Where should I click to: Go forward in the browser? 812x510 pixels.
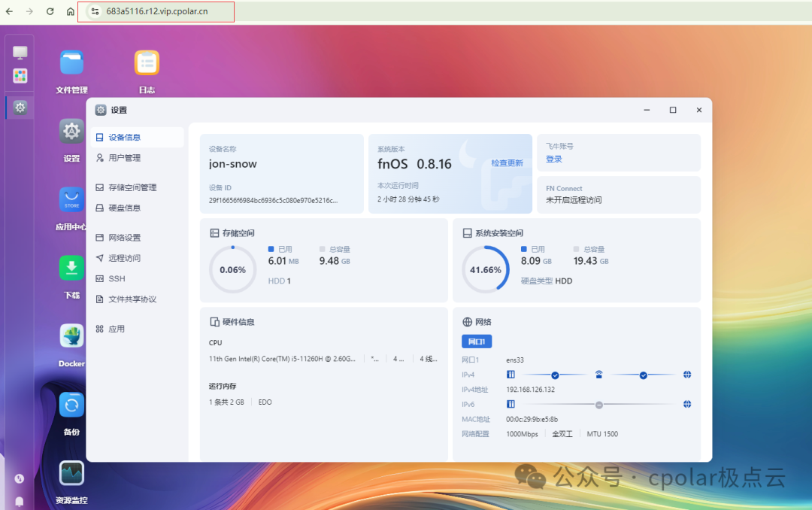click(29, 11)
